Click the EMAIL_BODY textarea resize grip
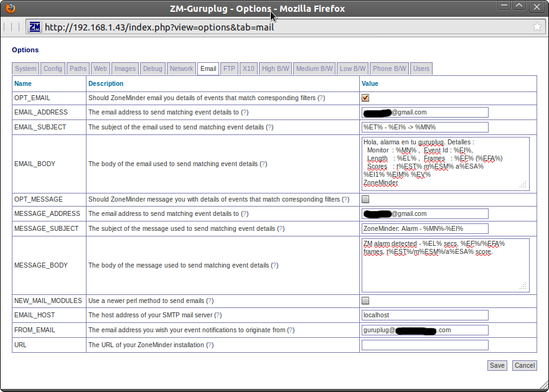 pyautogui.click(x=523, y=185)
